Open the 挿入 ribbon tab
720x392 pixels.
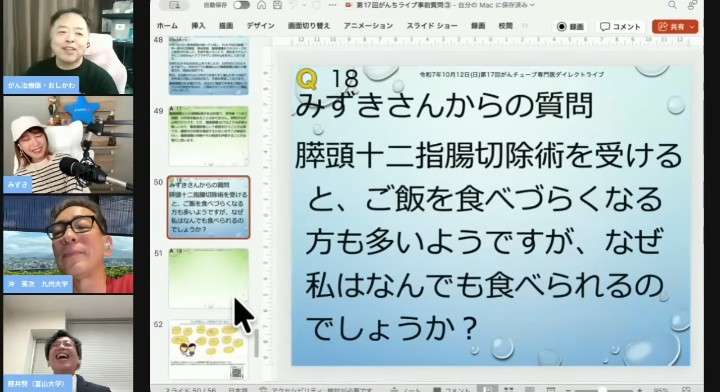click(x=198, y=26)
